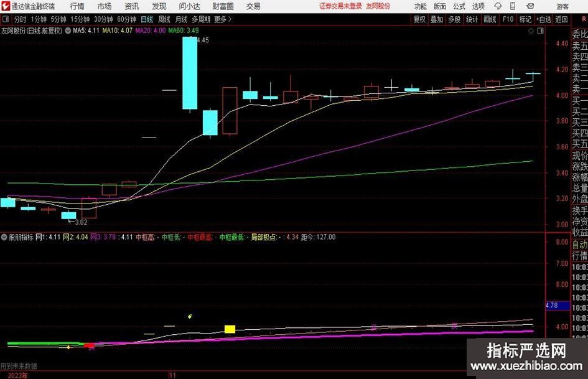Screen dimensions: 588x379
Task: Click the MA60: 3.49 label
Action: [184, 30]
